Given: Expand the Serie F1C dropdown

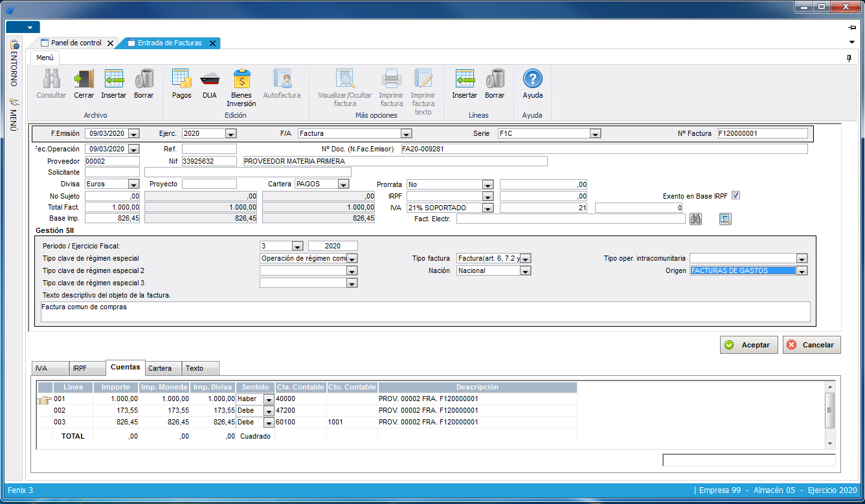Looking at the screenshot, I should pos(596,134).
